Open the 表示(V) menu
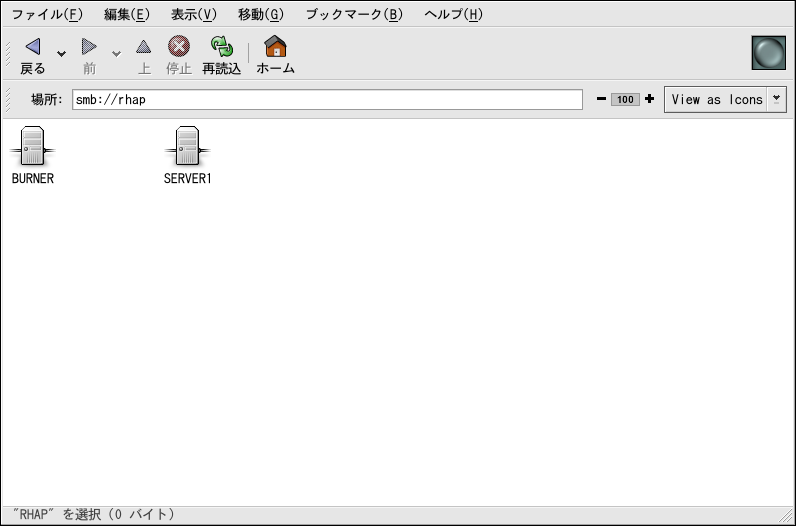796x526 pixels. pos(193,14)
